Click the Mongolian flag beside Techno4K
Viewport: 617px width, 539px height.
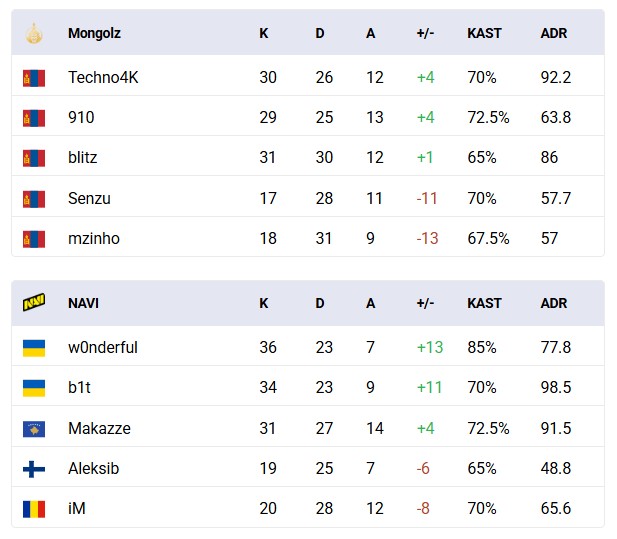[34, 77]
